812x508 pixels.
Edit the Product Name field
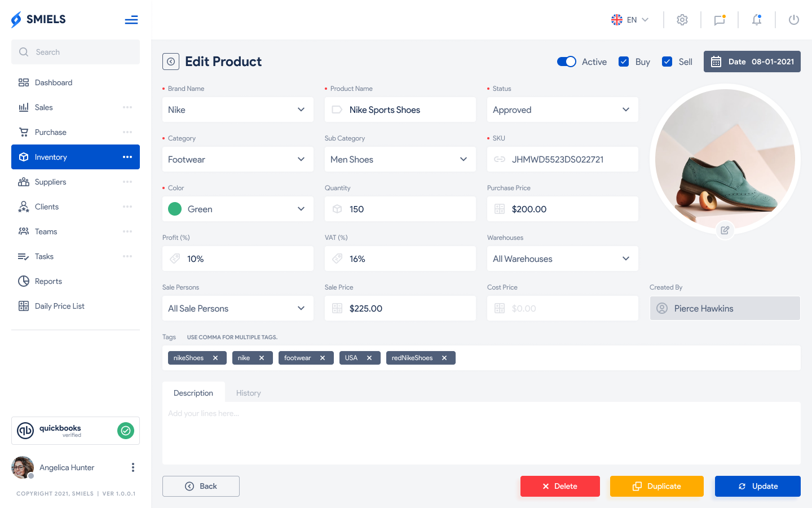(x=400, y=110)
